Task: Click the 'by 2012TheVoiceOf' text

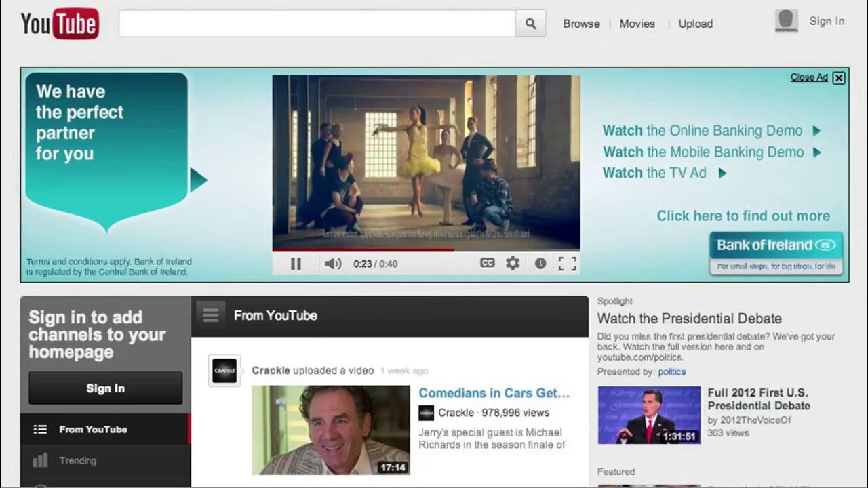Action: [749, 420]
